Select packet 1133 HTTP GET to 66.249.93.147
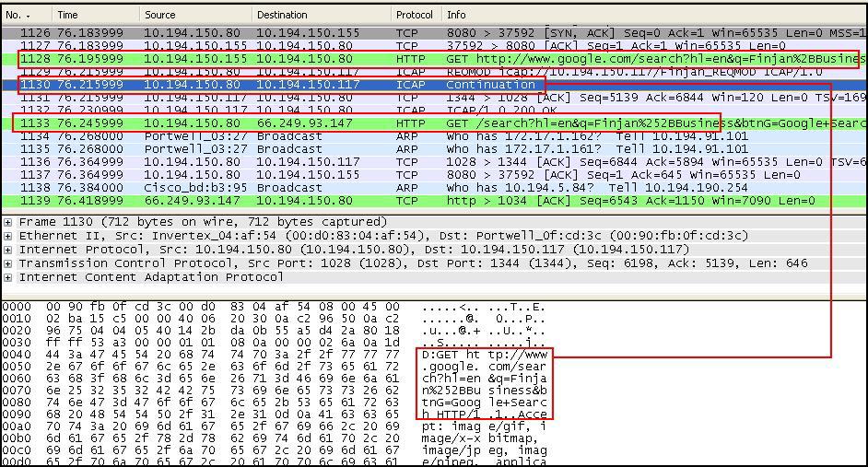This screenshot has height=467, width=868. [276, 123]
